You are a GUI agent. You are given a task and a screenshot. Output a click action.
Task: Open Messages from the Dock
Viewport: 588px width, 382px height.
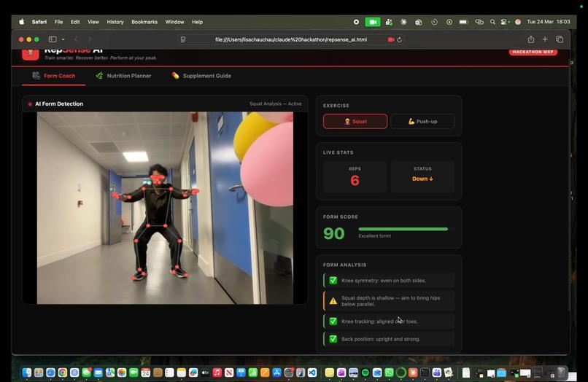86,373
